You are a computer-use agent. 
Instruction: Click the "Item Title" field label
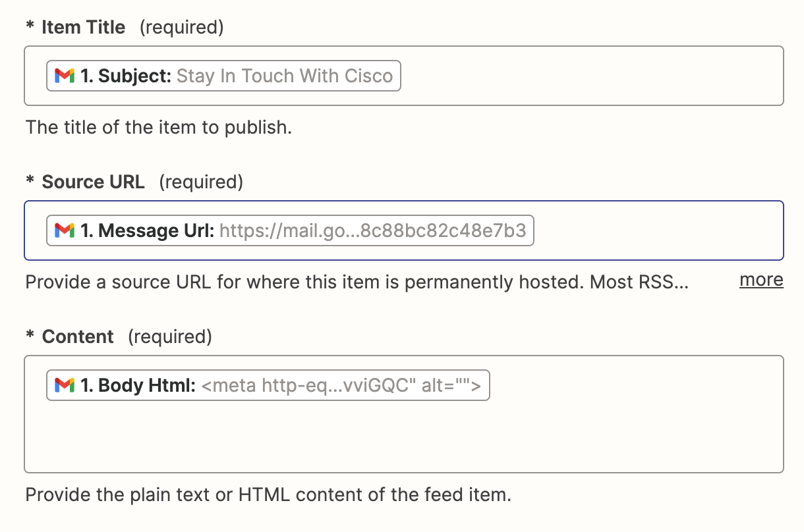[x=83, y=28]
